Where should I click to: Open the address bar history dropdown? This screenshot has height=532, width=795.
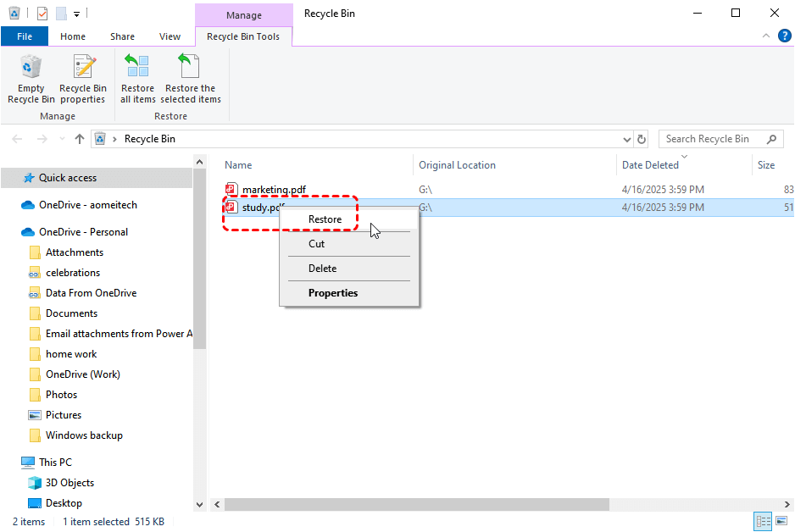[626, 139]
